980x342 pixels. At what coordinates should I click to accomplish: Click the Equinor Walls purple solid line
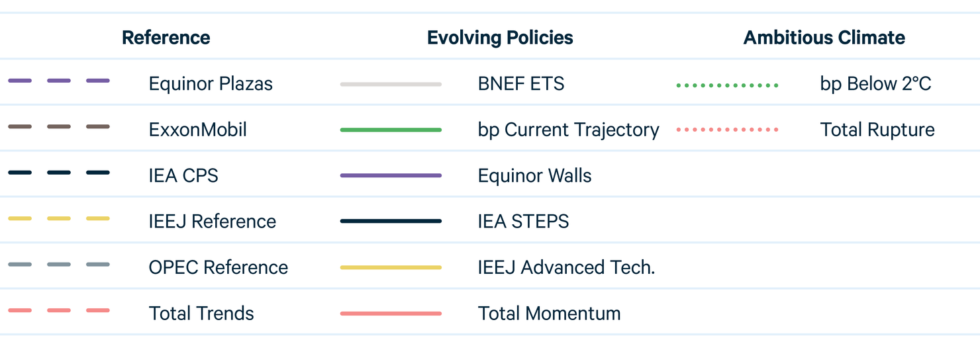(x=391, y=175)
